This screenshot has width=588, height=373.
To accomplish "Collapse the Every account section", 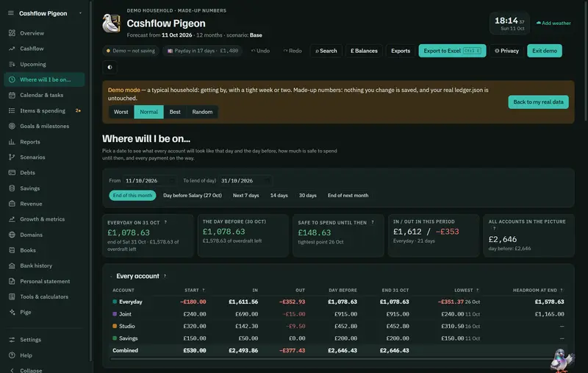I will [111, 276].
